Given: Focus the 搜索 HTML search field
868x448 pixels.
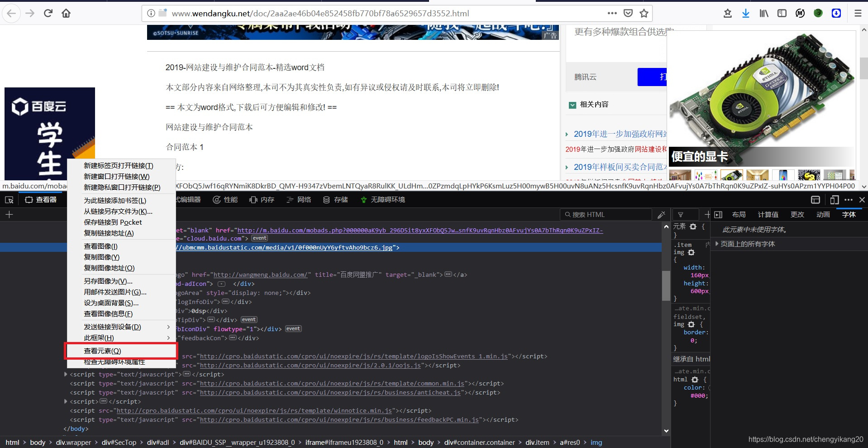Looking at the screenshot, I should [x=606, y=215].
